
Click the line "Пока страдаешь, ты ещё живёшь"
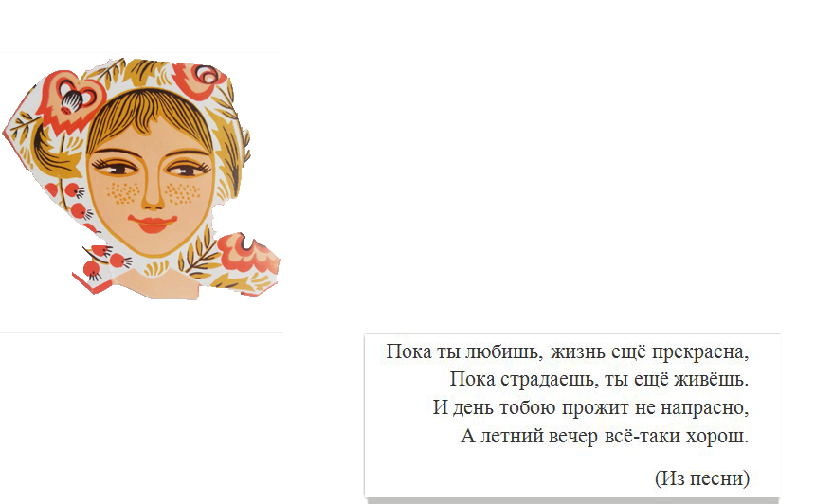click(599, 379)
